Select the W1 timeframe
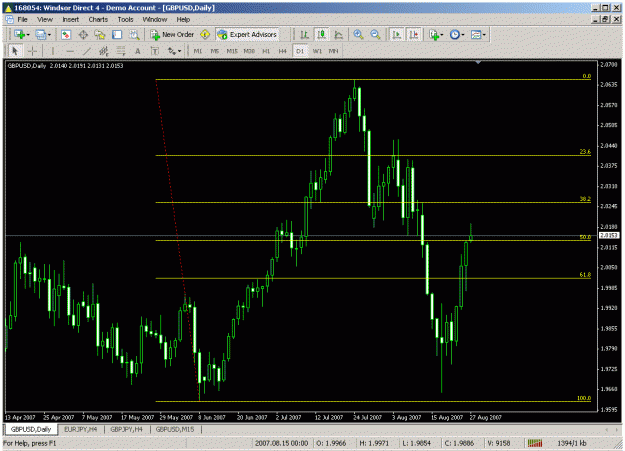Image resolution: width=625 pixels, height=451 pixels. click(x=317, y=51)
